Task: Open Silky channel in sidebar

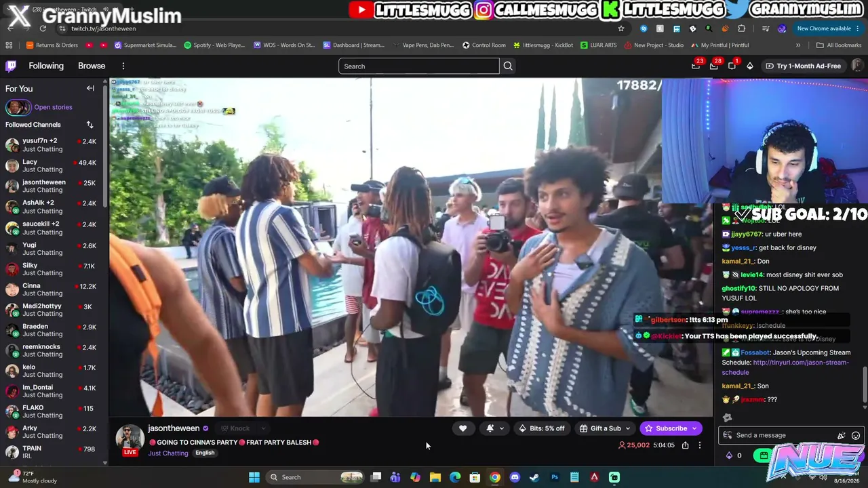Action: (53, 269)
